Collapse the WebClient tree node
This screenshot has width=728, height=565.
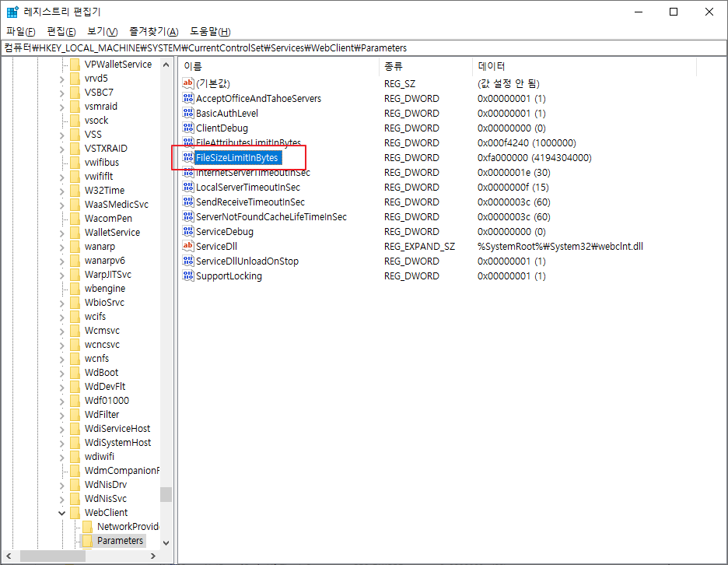tap(62, 513)
